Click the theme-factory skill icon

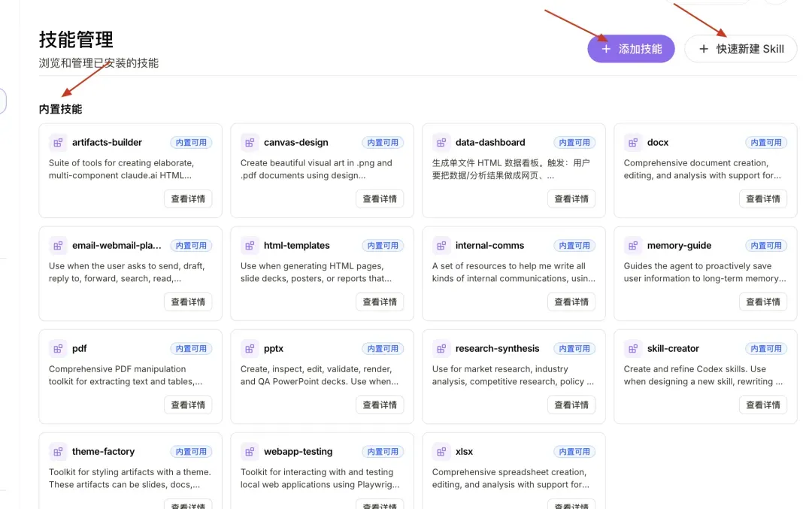57,452
